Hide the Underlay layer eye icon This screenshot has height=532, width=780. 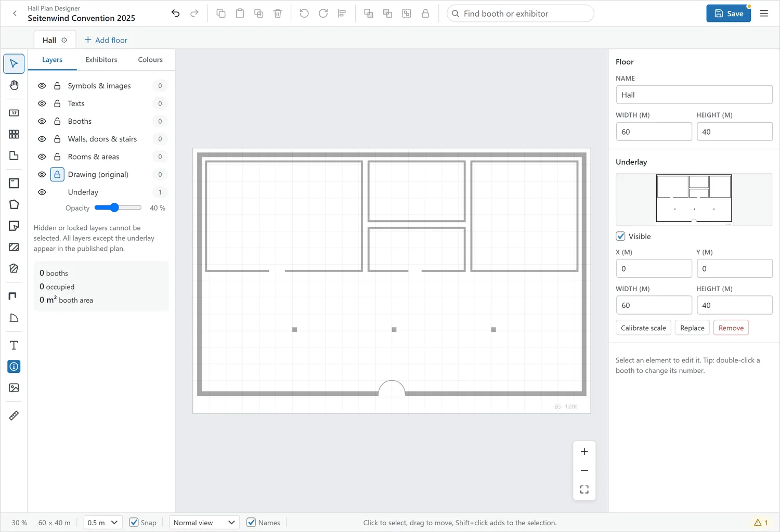pyautogui.click(x=42, y=192)
